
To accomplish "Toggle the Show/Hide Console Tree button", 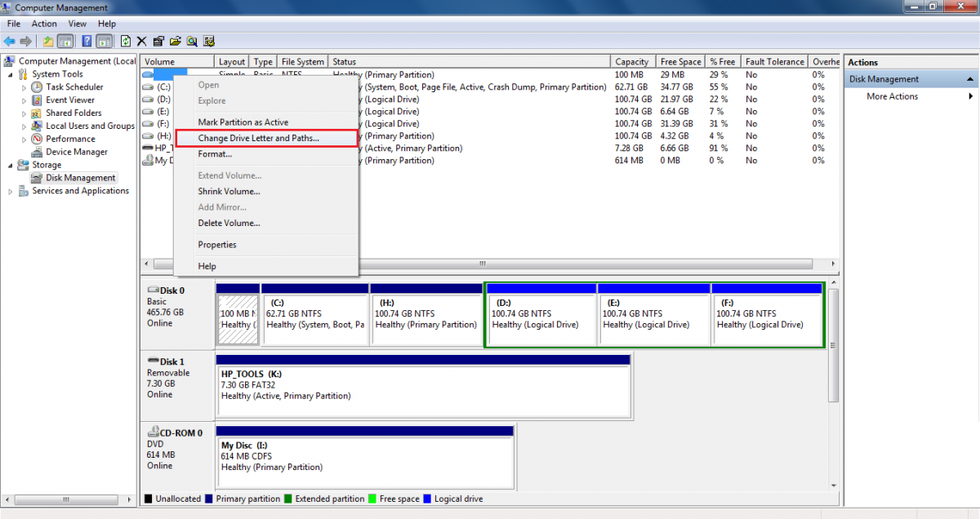I will pyautogui.click(x=66, y=41).
